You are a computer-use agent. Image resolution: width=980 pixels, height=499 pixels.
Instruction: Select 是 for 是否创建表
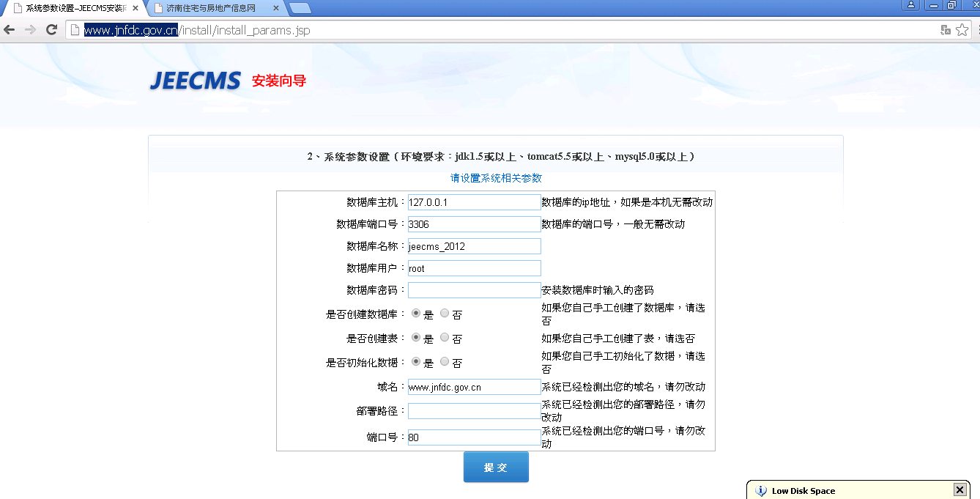[416, 338]
